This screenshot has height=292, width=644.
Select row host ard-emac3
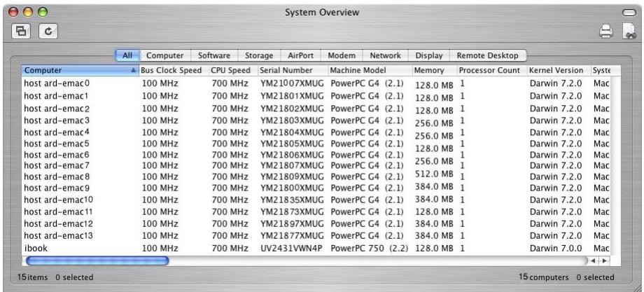[x=316, y=120]
